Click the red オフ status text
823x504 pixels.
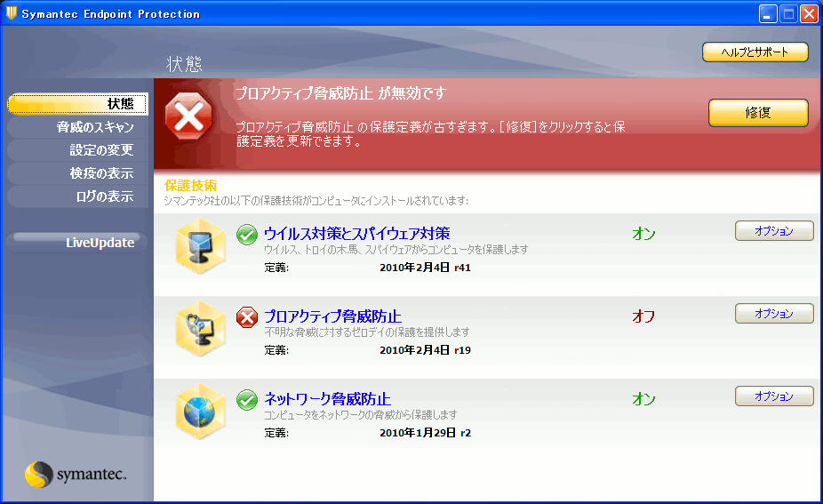click(x=643, y=316)
